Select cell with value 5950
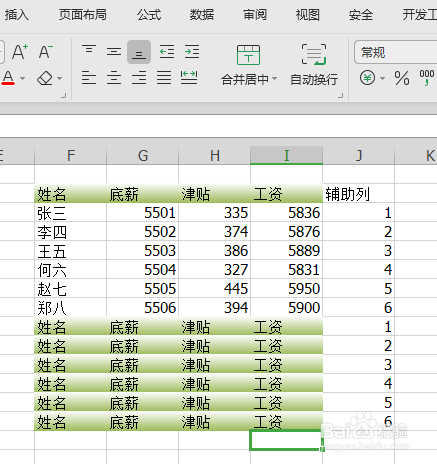This screenshot has height=464, width=437. click(287, 289)
